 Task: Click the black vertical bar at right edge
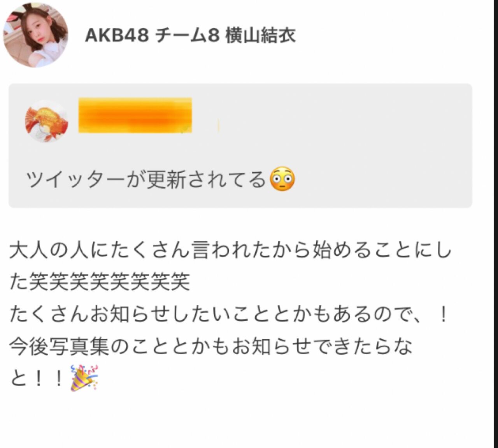496,224
